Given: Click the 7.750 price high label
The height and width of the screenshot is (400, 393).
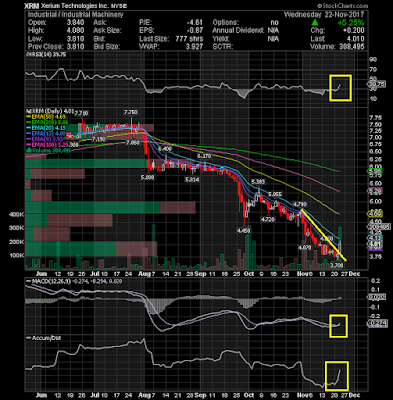Looking at the screenshot, I should pyautogui.click(x=130, y=112).
